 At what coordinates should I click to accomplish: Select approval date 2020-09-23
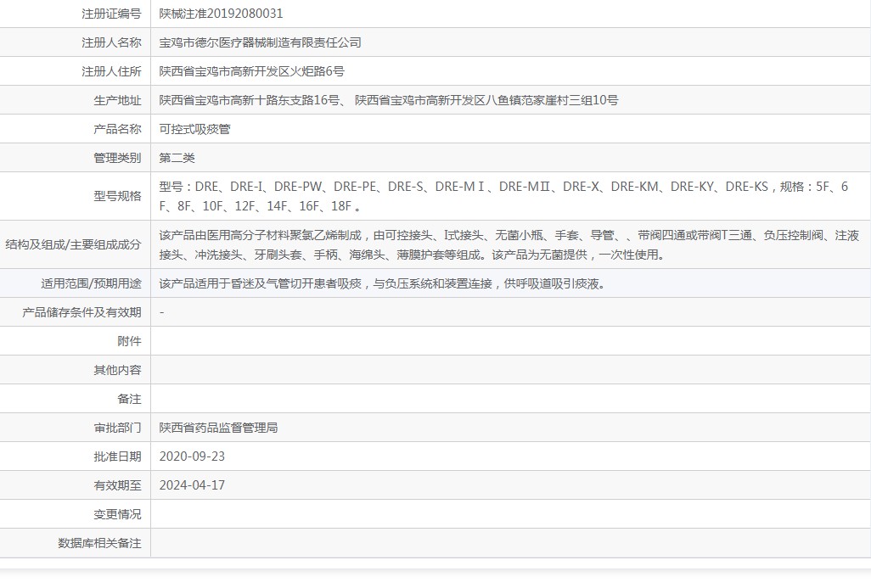tap(192, 456)
